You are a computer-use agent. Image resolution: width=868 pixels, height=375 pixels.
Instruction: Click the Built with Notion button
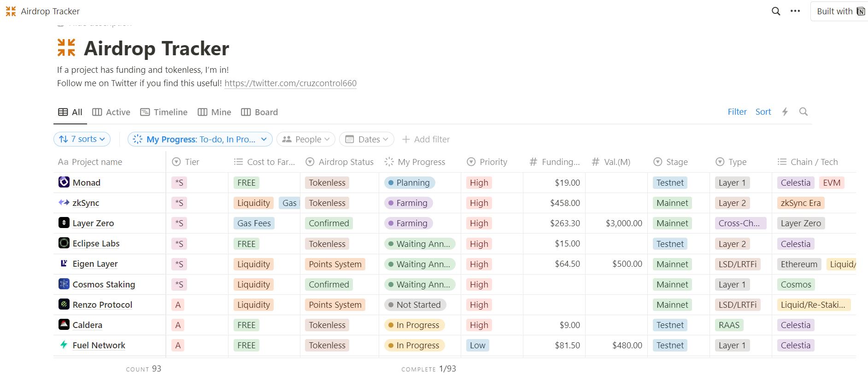pyautogui.click(x=839, y=12)
